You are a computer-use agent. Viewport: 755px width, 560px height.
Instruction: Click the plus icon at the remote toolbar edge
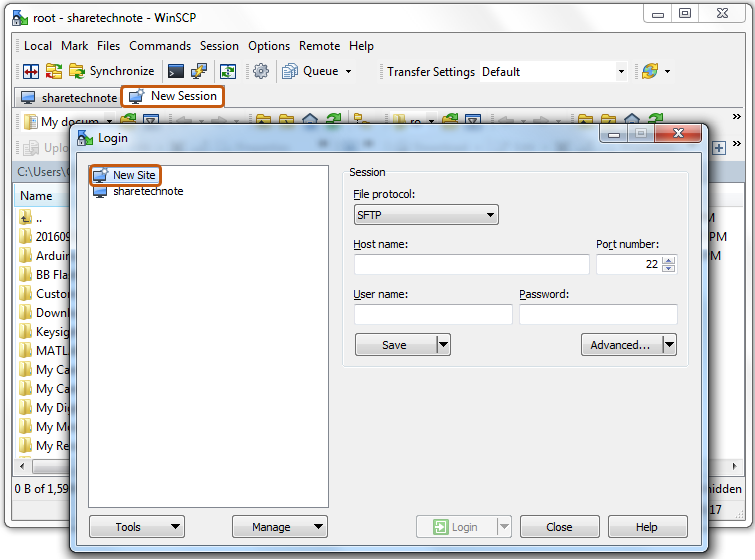tap(719, 148)
